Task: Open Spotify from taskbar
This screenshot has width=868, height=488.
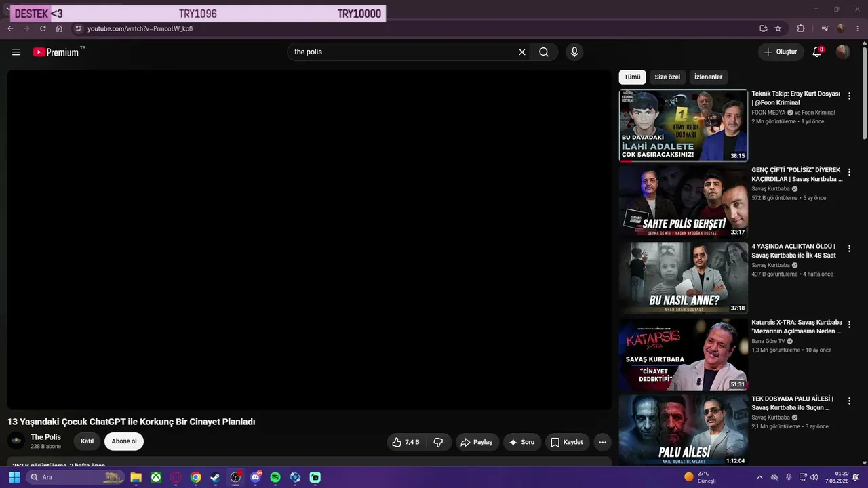Action: pos(275,477)
